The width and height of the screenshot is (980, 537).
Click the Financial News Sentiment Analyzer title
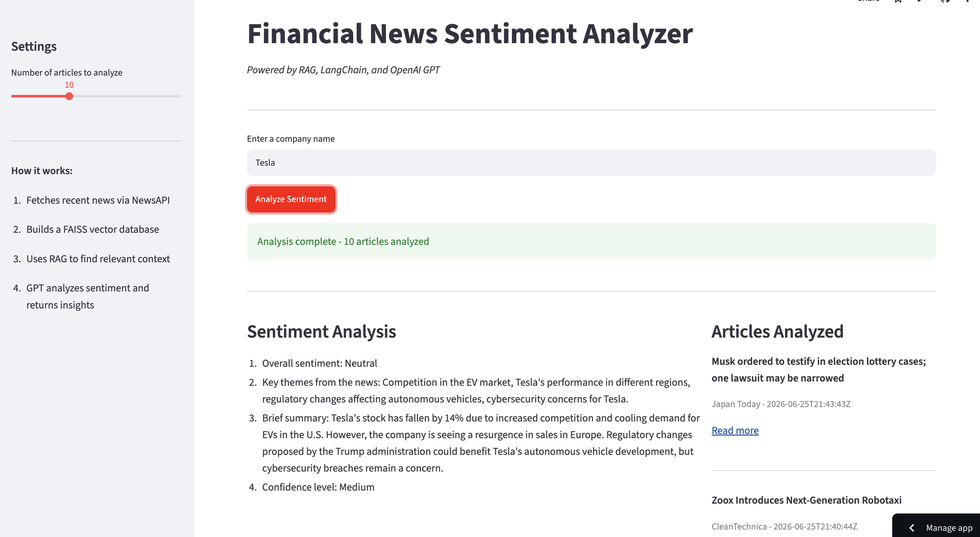pos(470,34)
